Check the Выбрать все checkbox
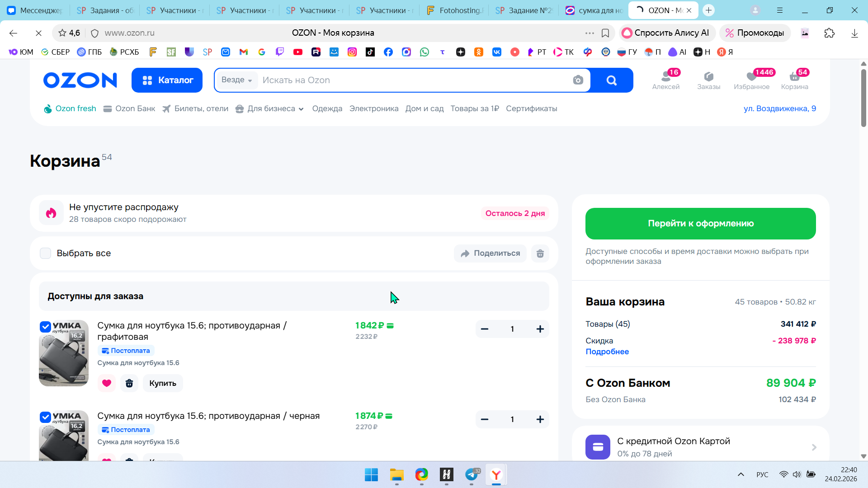Screen dimensions: 868x488 click(46, 253)
